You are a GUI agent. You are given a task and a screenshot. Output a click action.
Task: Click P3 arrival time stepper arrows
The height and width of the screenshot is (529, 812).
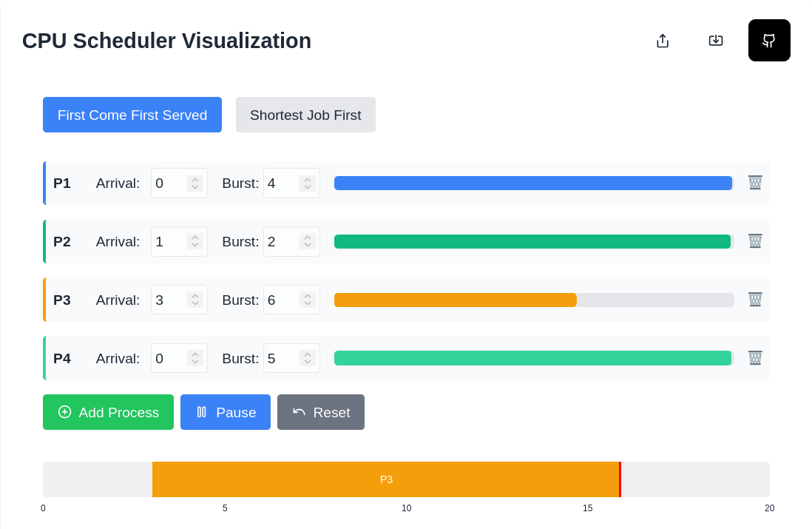(x=195, y=300)
